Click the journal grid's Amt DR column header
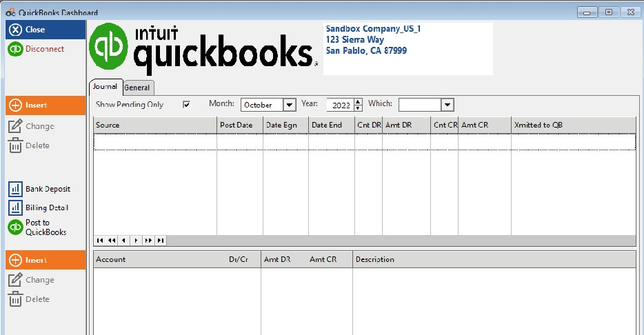644x335 pixels. 407,125
